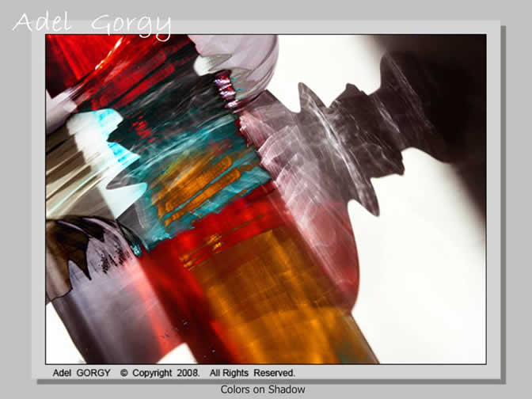Click the 'All Rights Reserved.' text

(253, 372)
